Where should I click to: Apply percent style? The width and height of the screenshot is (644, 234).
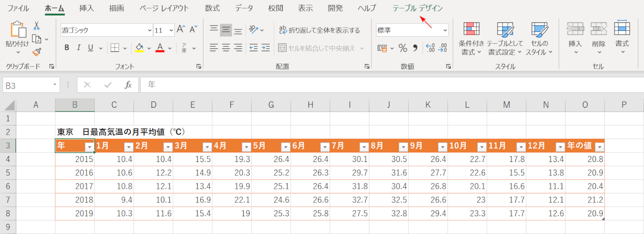(402, 48)
